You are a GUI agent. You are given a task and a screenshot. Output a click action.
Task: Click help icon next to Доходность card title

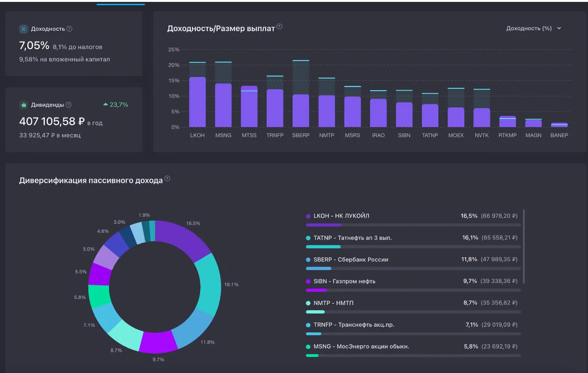69,29
